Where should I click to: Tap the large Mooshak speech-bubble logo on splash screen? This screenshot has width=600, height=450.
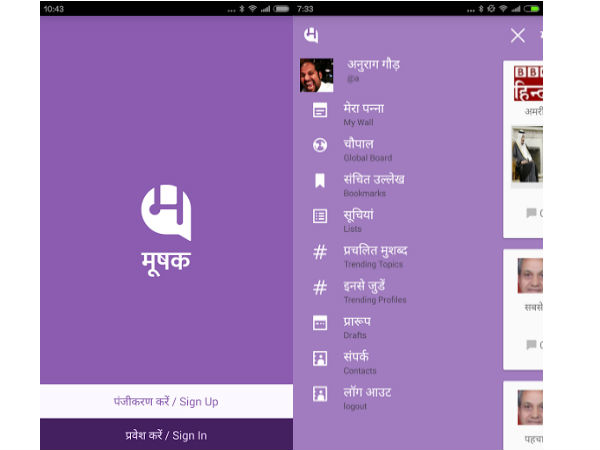point(166,212)
